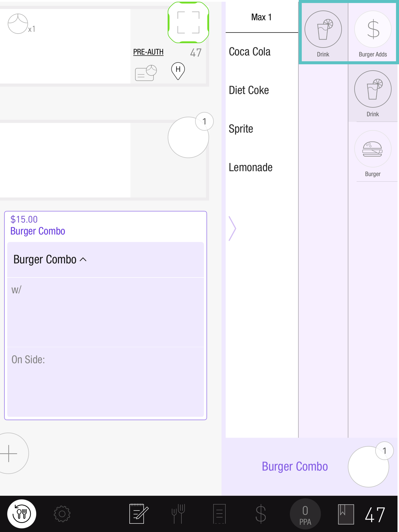Tap the H location pin icon
The height and width of the screenshot is (532, 399).
pyautogui.click(x=178, y=71)
